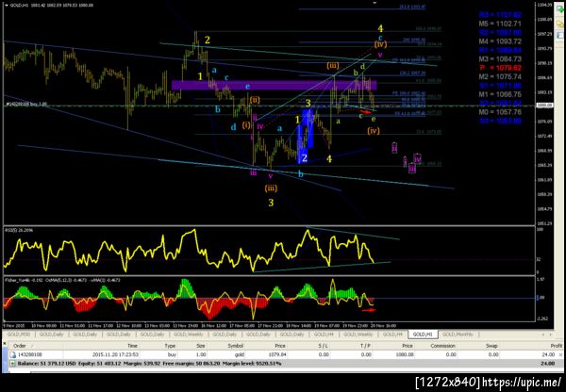
Task: Switch to the GOLD,M30 chart tab
Action: [x=19, y=335]
